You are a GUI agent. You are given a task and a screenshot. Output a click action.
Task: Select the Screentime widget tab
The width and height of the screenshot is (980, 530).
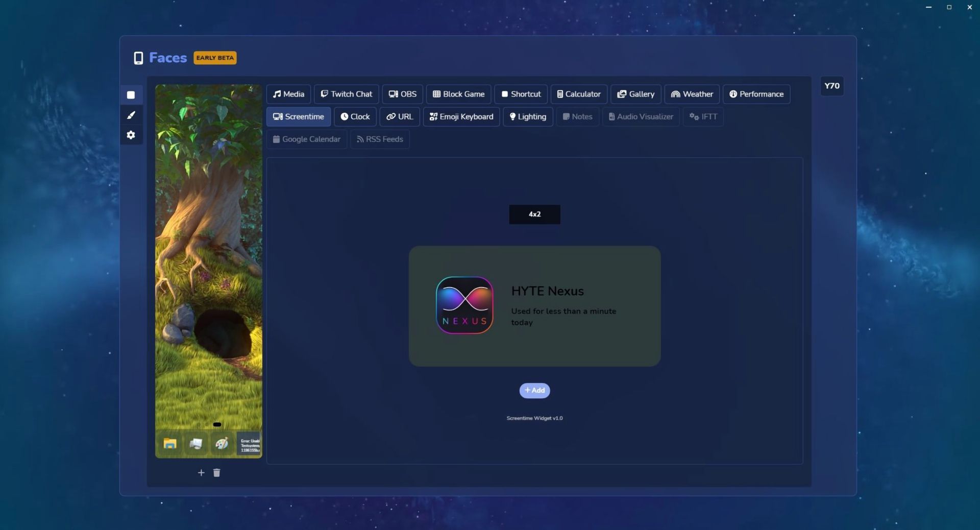(x=299, y=116)
